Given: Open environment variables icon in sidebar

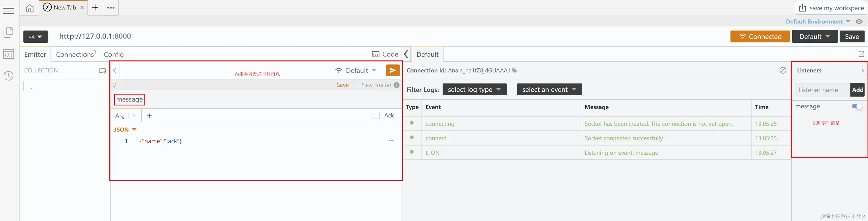Looking at the screenshot, I should point(8,54).
